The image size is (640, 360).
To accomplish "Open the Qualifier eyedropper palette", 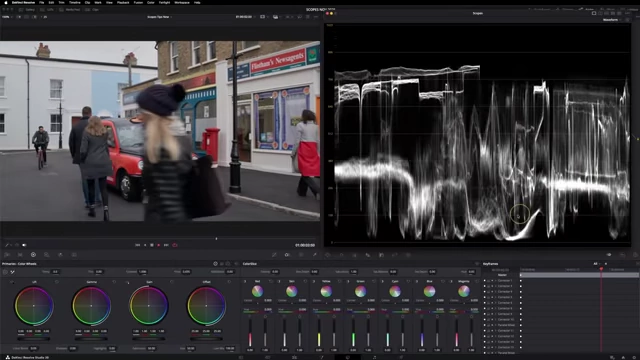I will point(315,255).
